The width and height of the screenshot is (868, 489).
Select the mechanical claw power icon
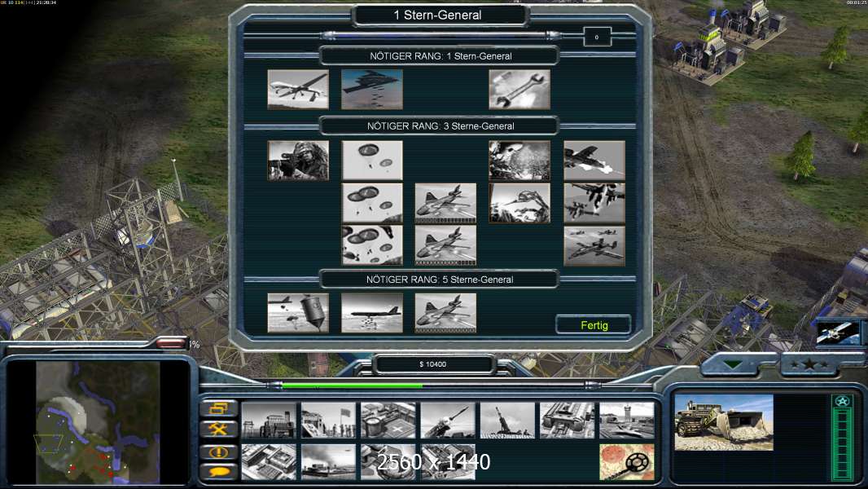519,203
